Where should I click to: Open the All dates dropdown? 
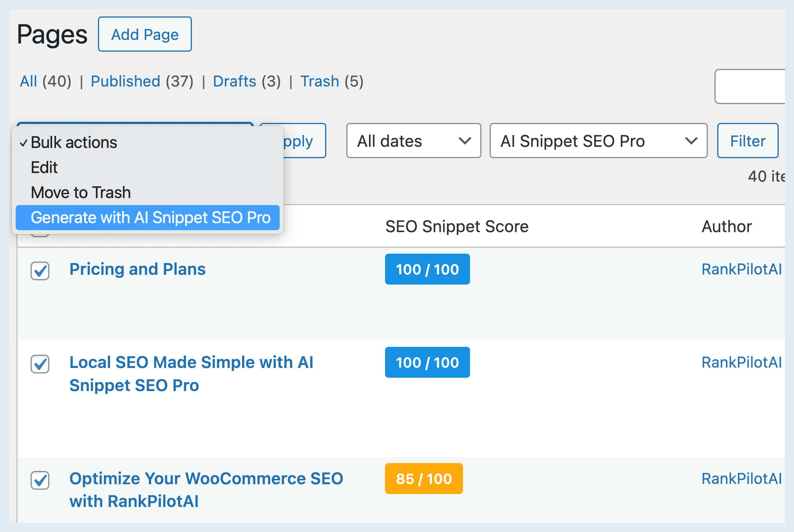click(414, 141)
